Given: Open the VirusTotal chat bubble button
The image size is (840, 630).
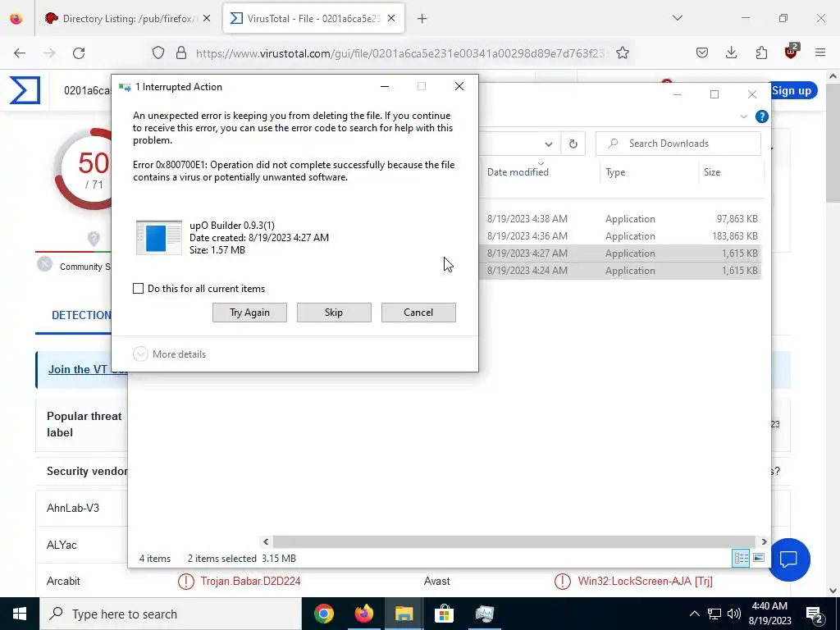Looking at the screenshot, I should click(788, 559).
